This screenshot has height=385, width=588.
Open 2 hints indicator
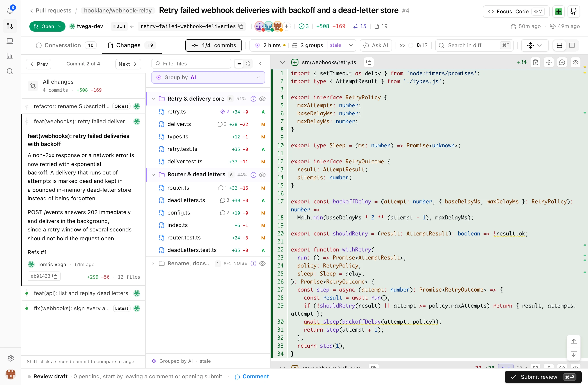pos(270,45)
